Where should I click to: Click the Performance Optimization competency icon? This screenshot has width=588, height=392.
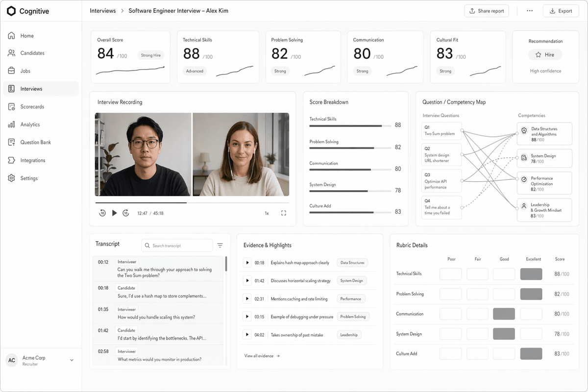(x=524, y=179)
